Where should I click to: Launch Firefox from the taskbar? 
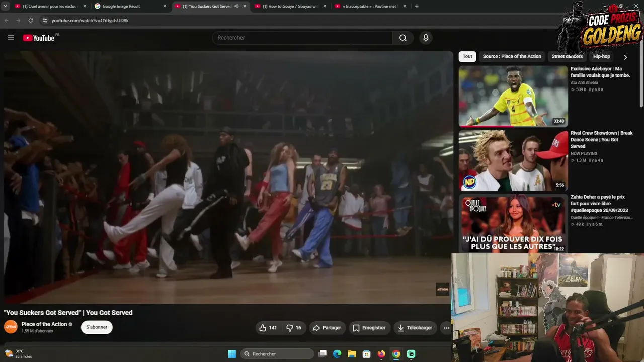[381, 354]
